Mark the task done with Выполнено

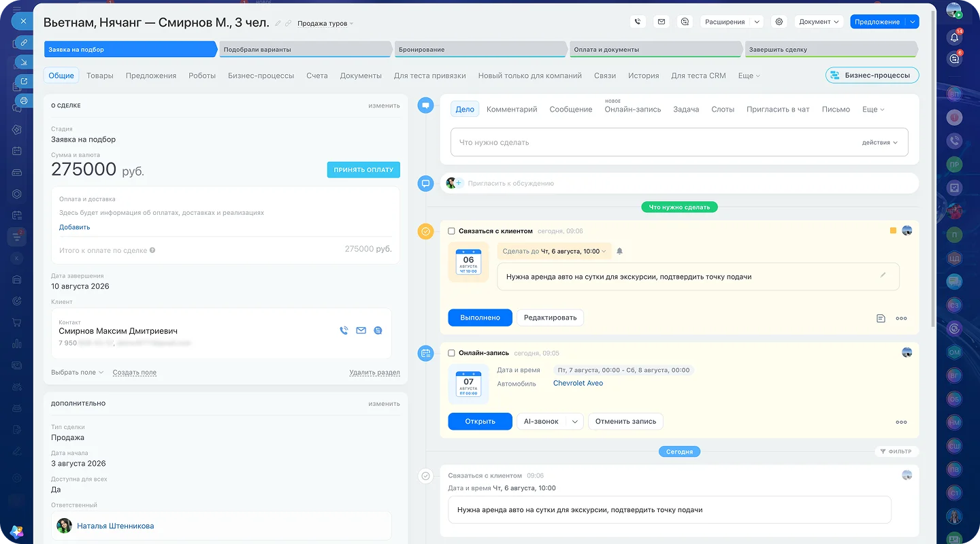(480, 318)
